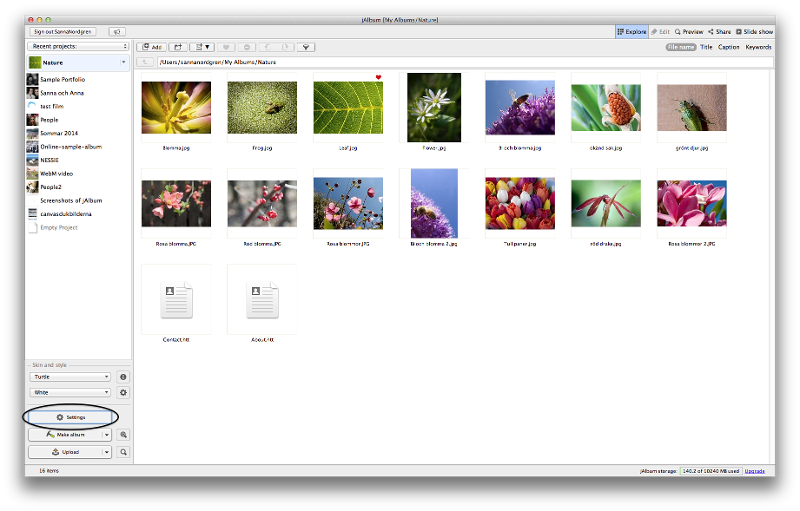The image size is (800, 511).
Task: Open the White style dropdown
Action: click(x=70, y=393)
